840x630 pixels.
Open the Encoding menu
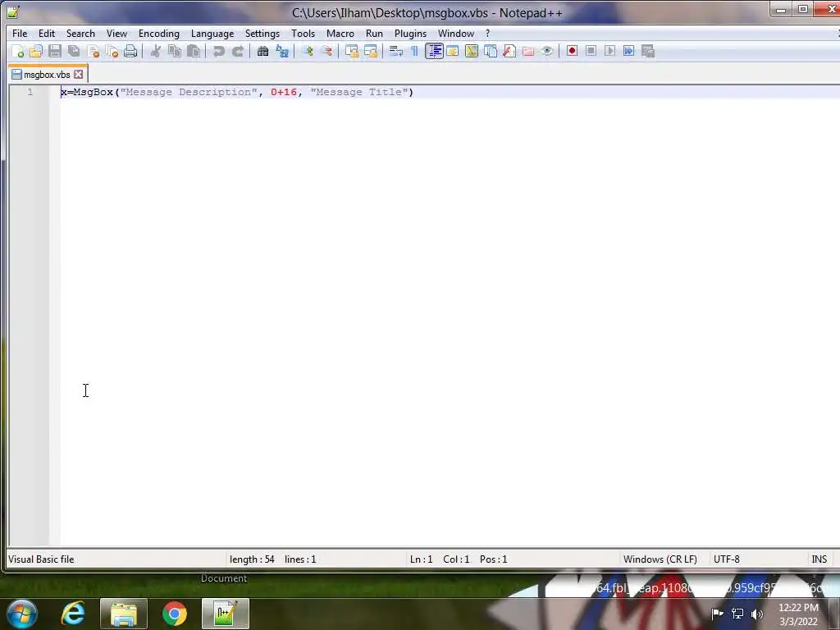coord(159,33)
